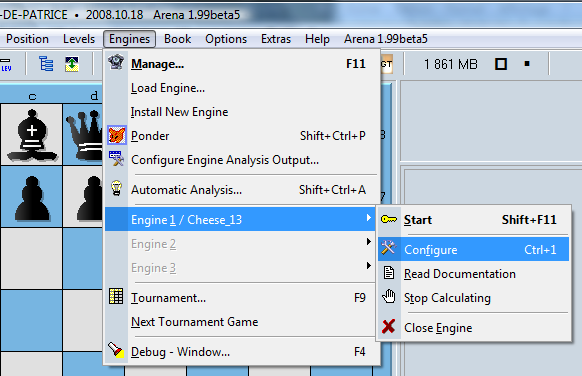This screenshot has height=376, width=582.
Task: Select Stop Calculating entry
Action: click(x=474, y=298)
